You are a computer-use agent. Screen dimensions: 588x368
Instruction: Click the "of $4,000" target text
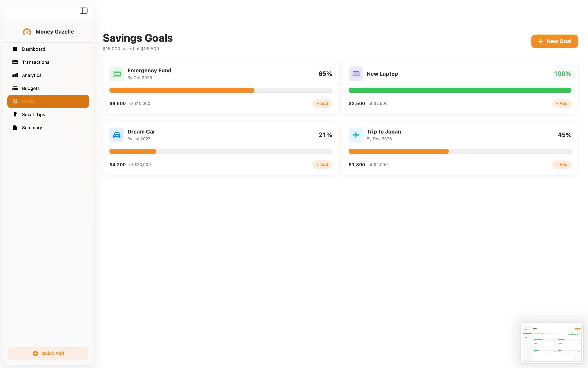[x=378, y=165]
